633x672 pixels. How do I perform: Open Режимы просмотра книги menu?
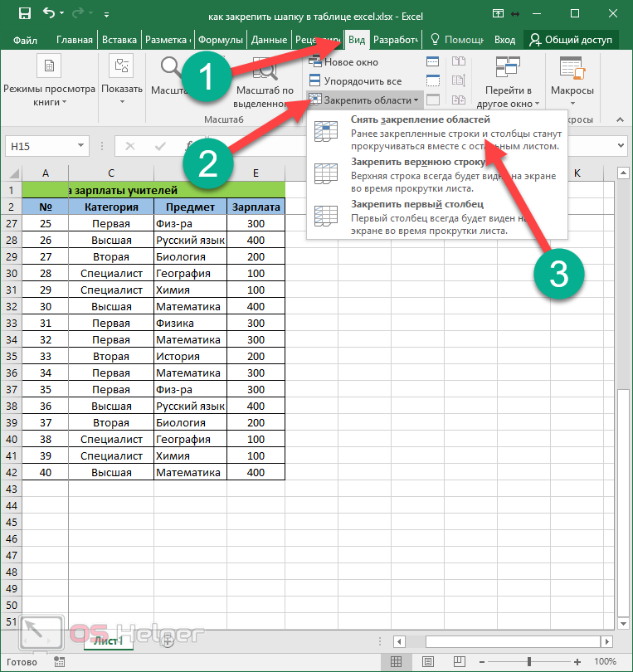(49, 81)
